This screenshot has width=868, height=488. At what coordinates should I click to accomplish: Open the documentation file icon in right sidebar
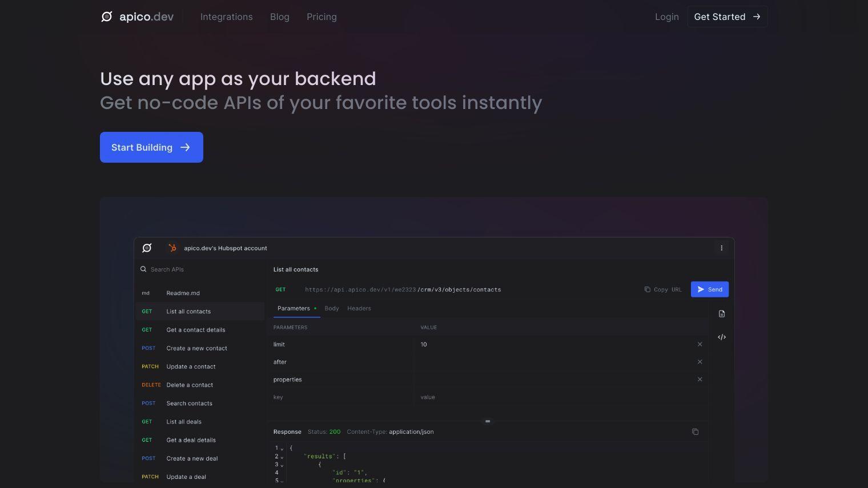722,313
